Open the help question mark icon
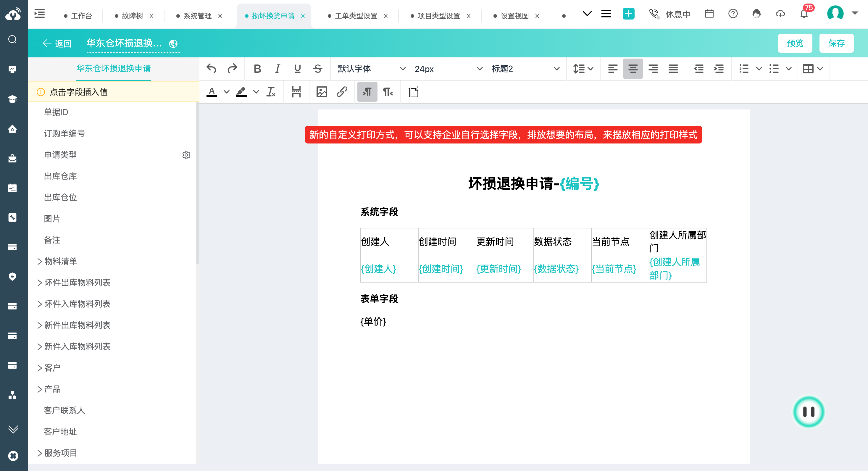Image resolution: width=868 pixels, height=471 pixels. coord(733,14)
